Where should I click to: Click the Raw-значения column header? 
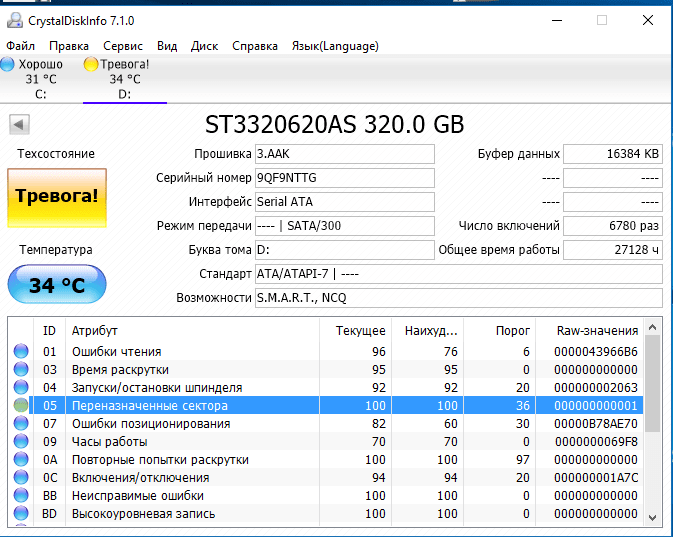click(597, 331)
